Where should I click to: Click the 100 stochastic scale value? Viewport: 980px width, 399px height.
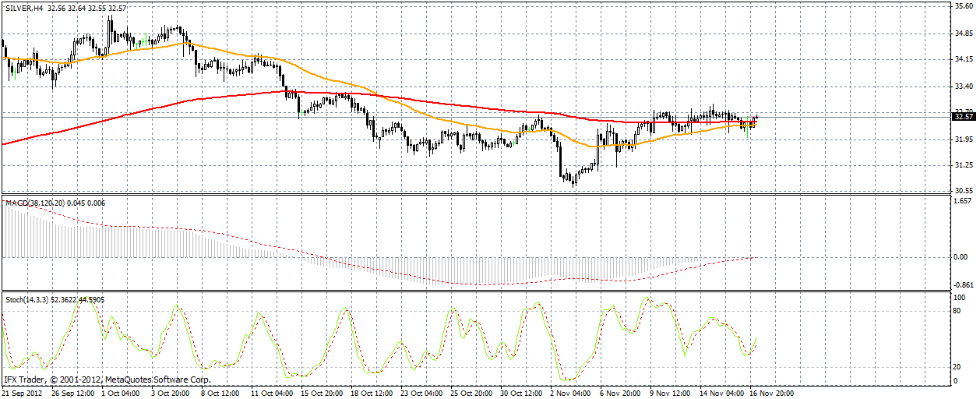point(961,298)
